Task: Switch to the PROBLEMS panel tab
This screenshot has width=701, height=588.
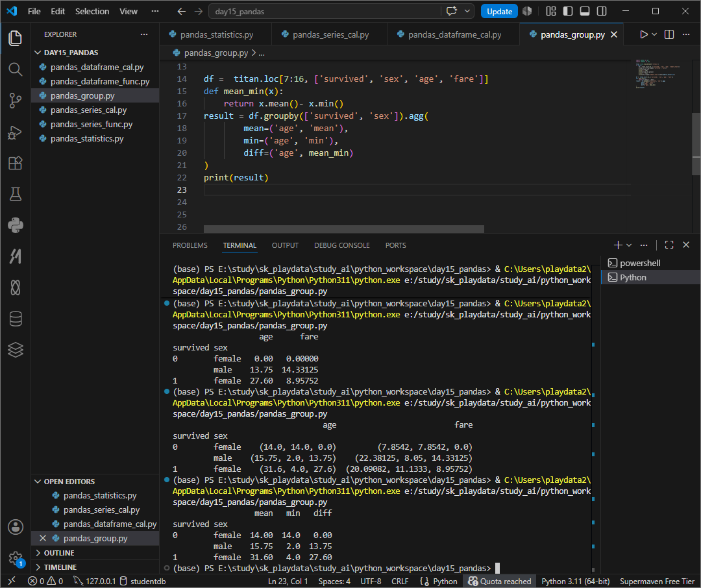Action: coord(190,245)
